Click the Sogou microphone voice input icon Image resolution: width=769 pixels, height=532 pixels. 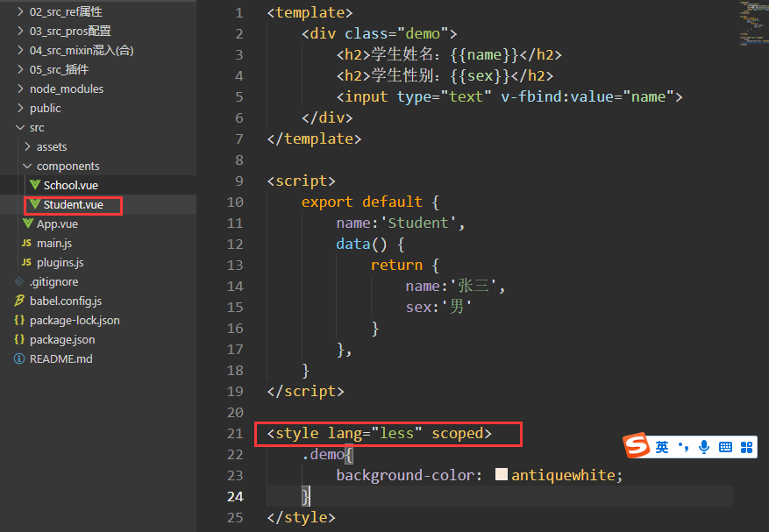tap(704, 447)
